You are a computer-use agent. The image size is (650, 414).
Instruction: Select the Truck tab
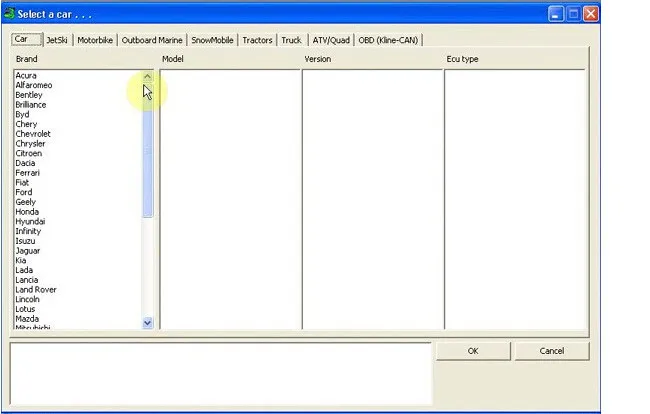pyautogui.click(x=291, y=40)
